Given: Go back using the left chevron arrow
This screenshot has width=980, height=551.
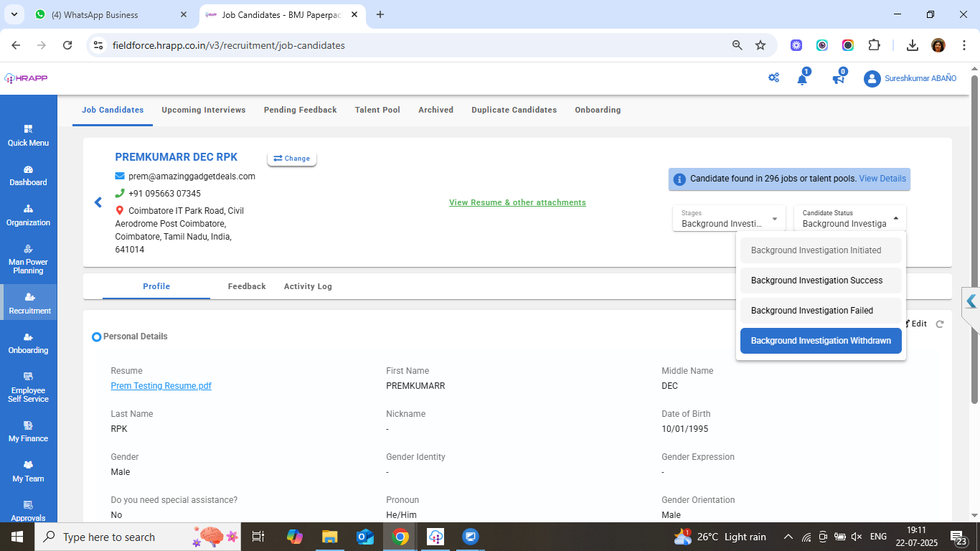Looking at the screenshot, I should coord(98,202).
